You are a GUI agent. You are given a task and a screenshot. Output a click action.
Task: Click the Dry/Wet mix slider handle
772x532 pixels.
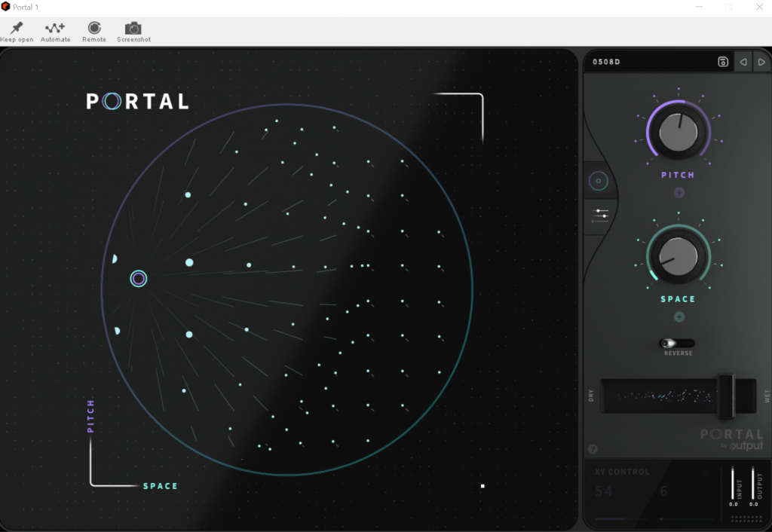point(726,396)
